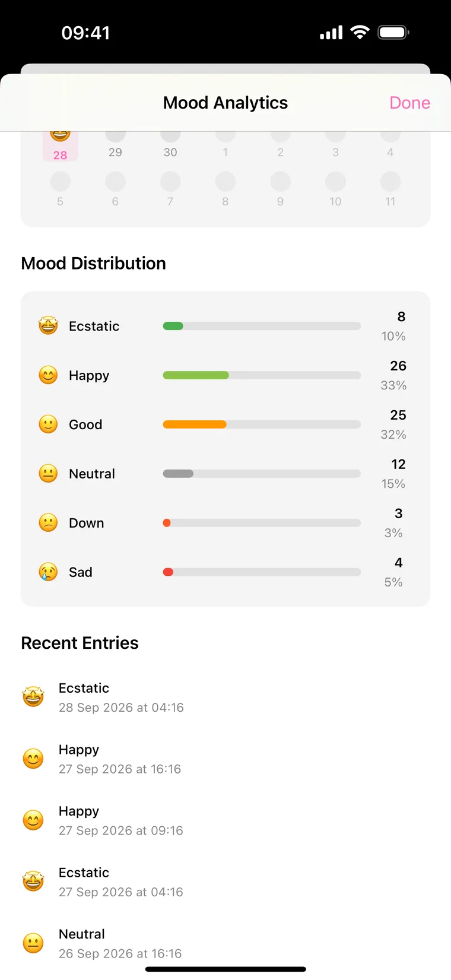Tap the Sad crying emoji icon

coord(48,572)
